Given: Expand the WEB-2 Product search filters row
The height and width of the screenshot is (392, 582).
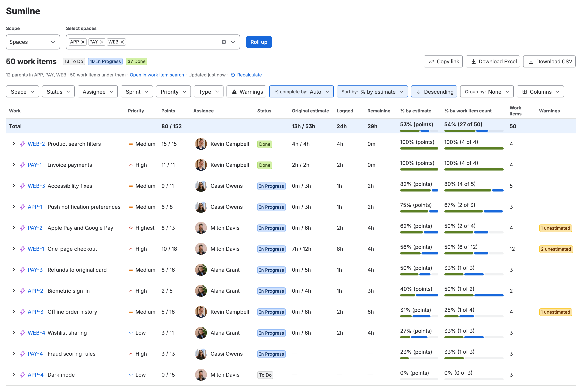Looking at the screenshot, I should click(x=13, y=144).
